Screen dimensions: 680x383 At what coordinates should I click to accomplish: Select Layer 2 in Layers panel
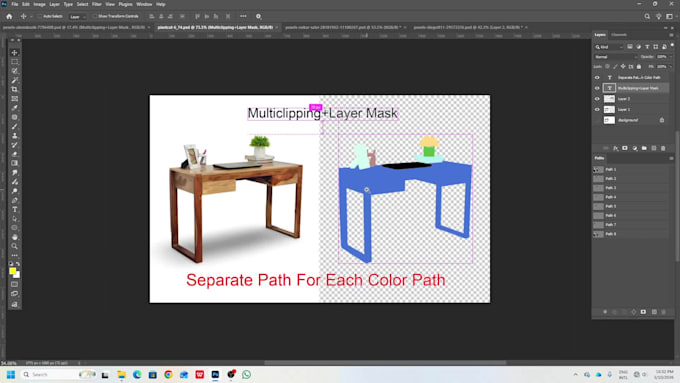pyautogui.click(x=631, y=99)
